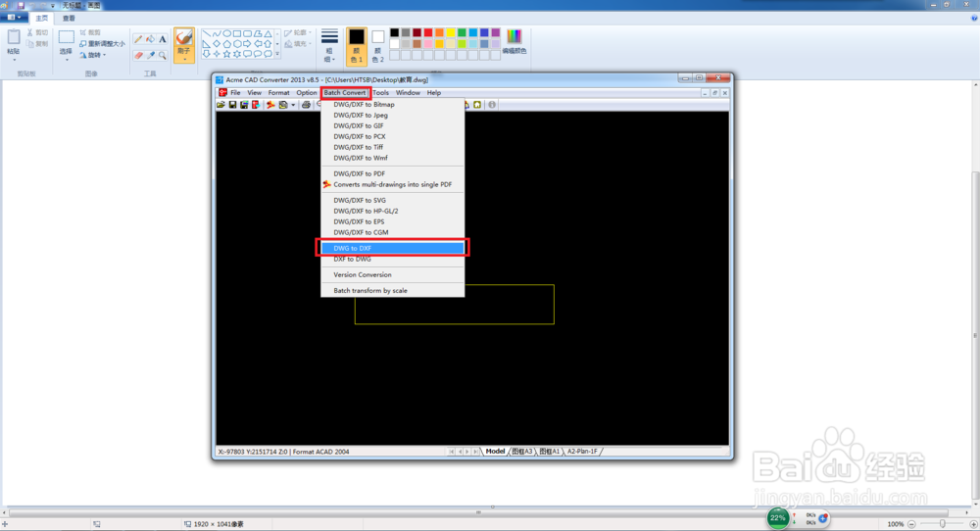
Task: Click Paint's horizontal scrollbar
Action: point(479,512)
